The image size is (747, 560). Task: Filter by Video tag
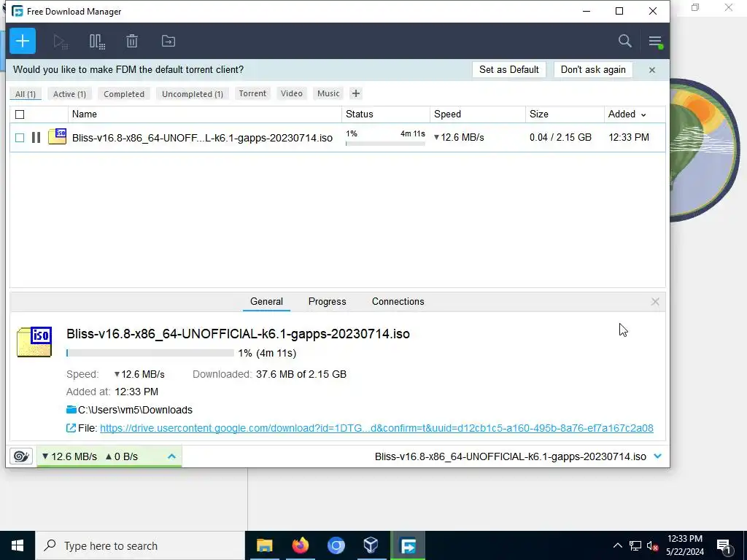point(292,93)
